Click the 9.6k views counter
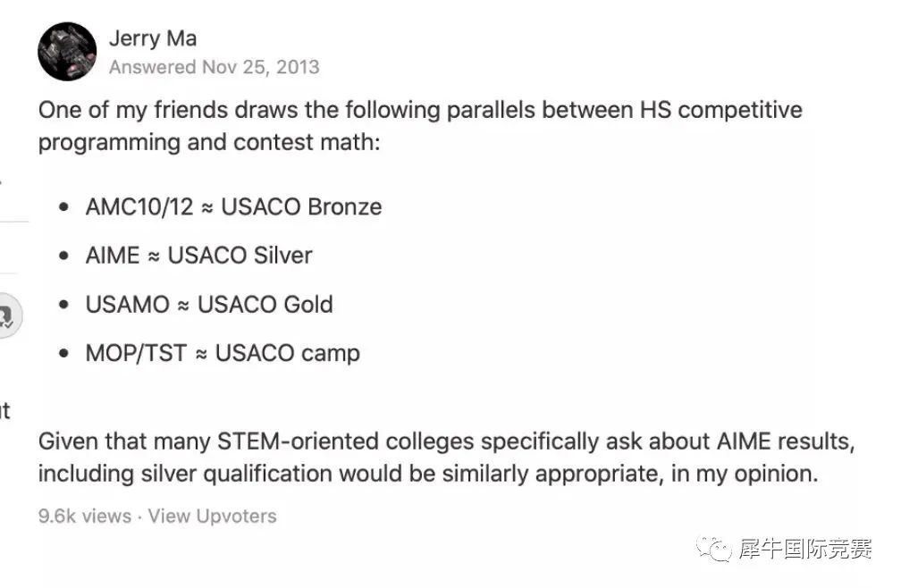Viewport: 901px width, 588px height. click(85, 516)
